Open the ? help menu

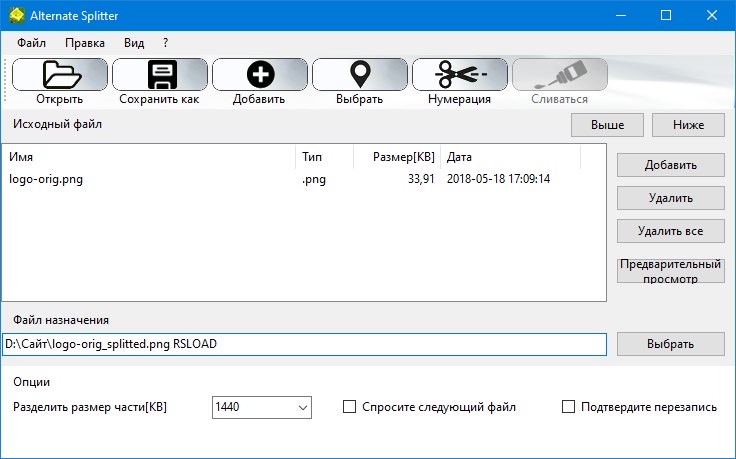point(165,43)
